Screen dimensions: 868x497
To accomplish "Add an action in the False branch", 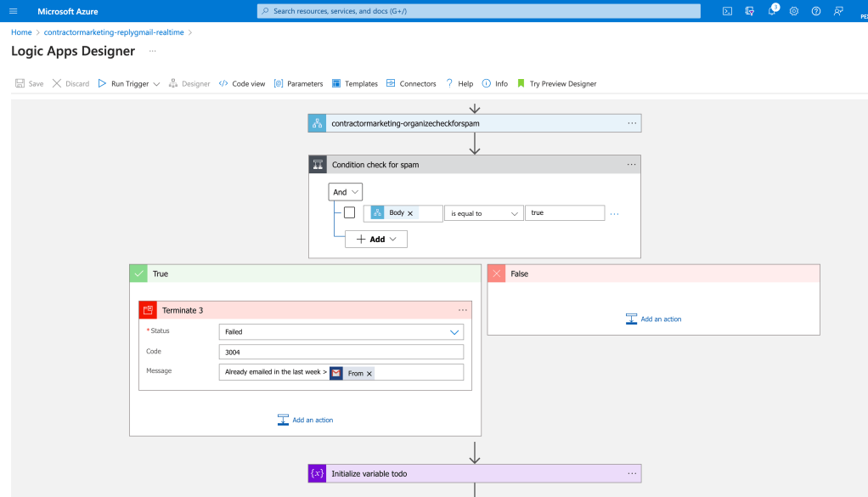I will point(654,319).
